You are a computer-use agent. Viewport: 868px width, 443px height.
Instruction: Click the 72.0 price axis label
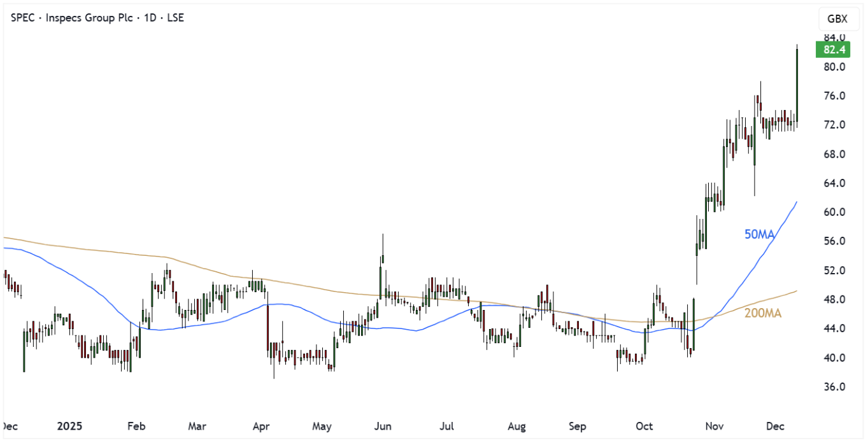(834, 125)
